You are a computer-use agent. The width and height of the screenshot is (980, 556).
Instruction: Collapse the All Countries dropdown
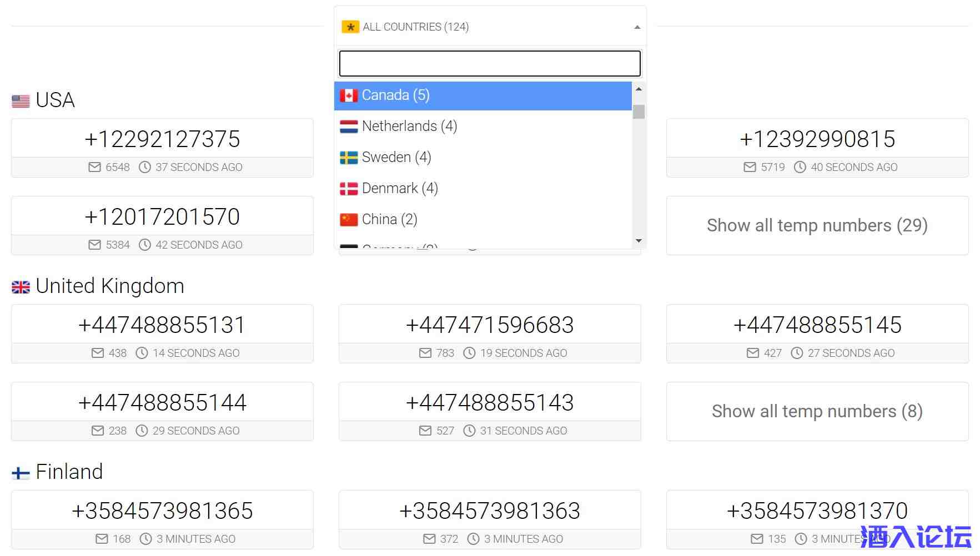click(x=637, y=27)
